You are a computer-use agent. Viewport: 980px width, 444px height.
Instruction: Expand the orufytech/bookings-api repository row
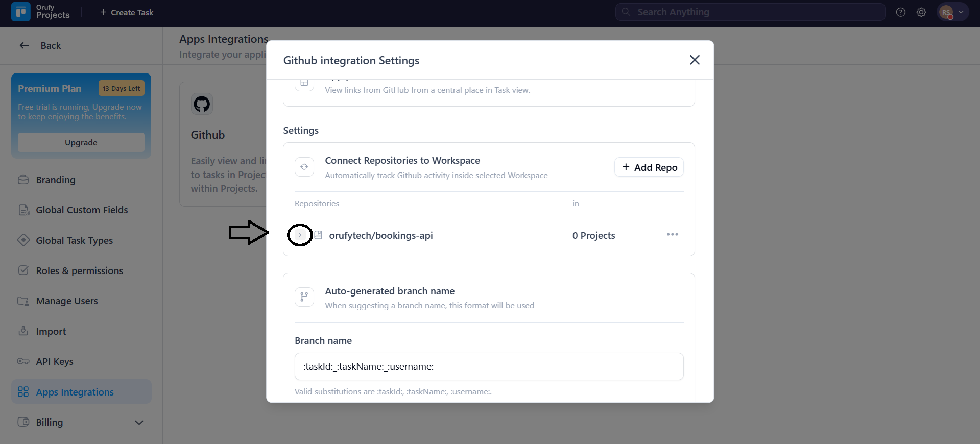pyautogui.click(x=300, y=235)
